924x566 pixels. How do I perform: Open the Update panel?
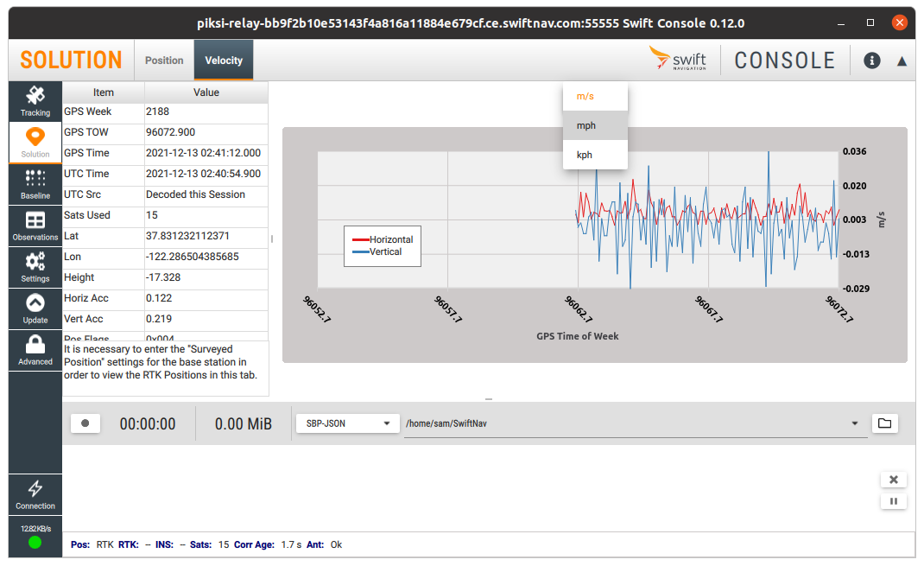35,309
